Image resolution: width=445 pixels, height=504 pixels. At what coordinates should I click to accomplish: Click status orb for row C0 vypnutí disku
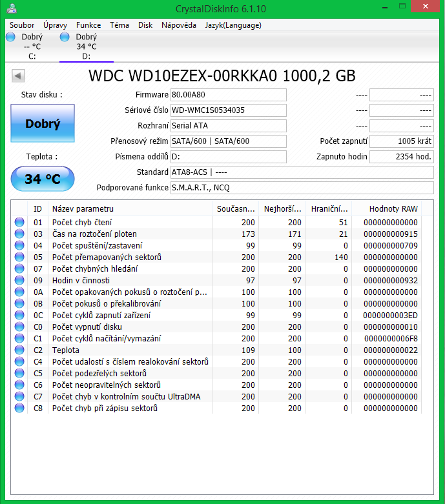tap(19, 327)
